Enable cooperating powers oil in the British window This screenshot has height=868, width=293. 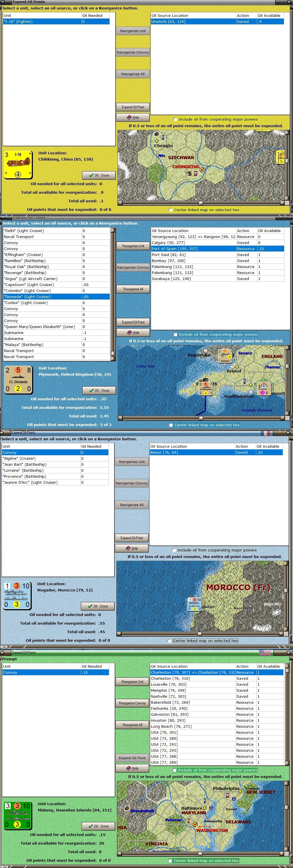pos(175,334)
